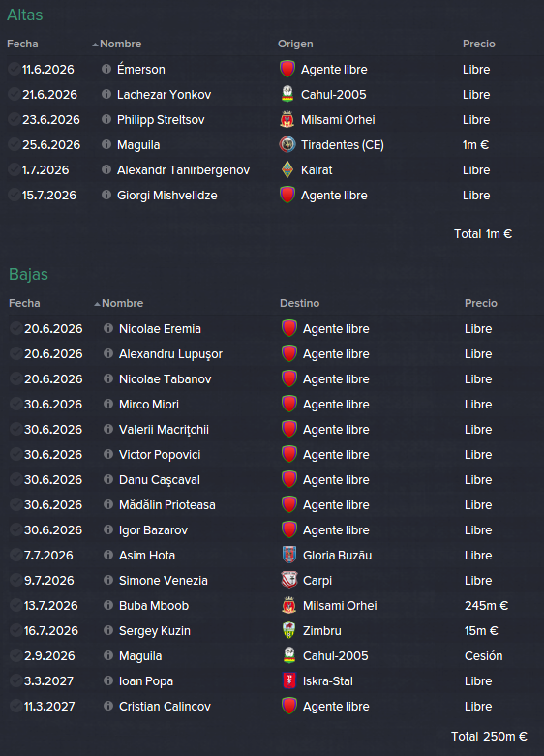Viewport: 544px width, 756px height.
Task: Sort Bajas table by Nombre column
Action: pyautogui.click(x=123, y=303)
